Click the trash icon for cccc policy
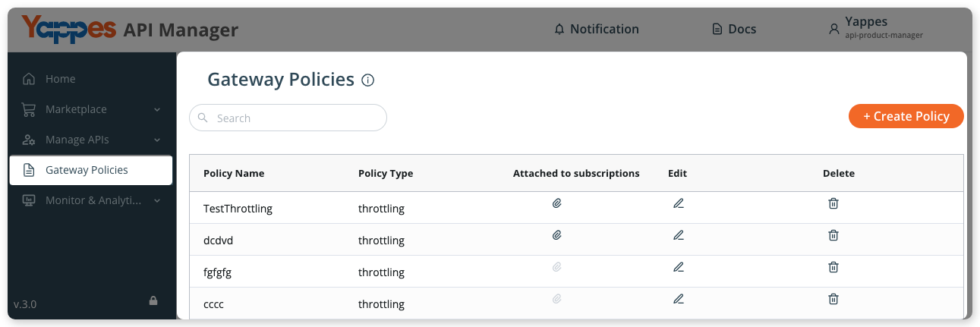This screenshot has width=980, height=327. (x=833, y=299)
